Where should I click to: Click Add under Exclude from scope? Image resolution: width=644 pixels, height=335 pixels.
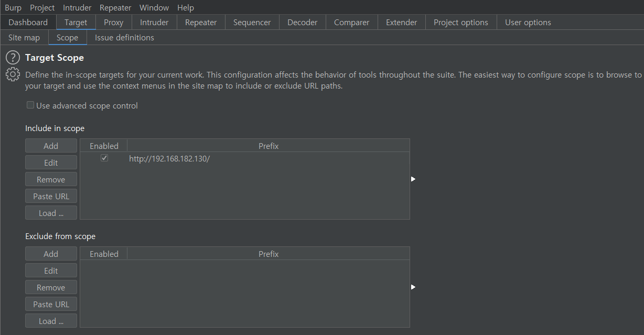pos(51,254)
